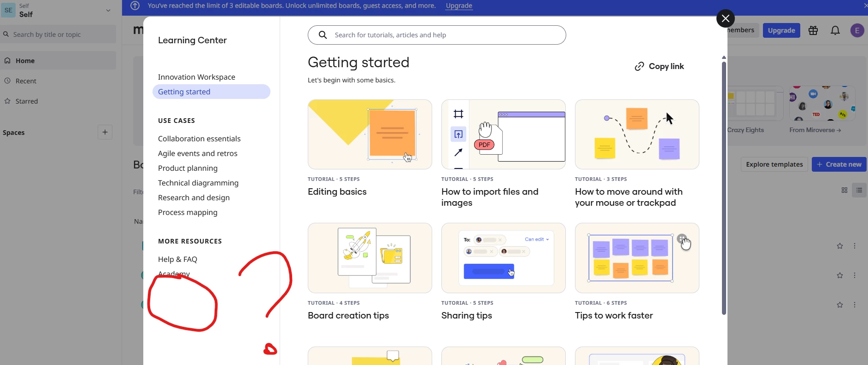Open Recent in the left sidebar
This screenshot has height=365, width=868.
click(58, 81)
